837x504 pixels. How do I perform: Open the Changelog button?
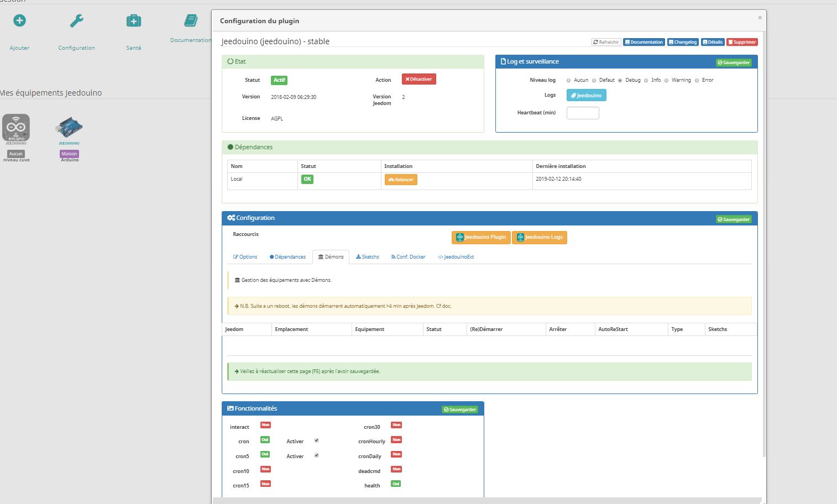pyautogui.click(x=683, y=42)
